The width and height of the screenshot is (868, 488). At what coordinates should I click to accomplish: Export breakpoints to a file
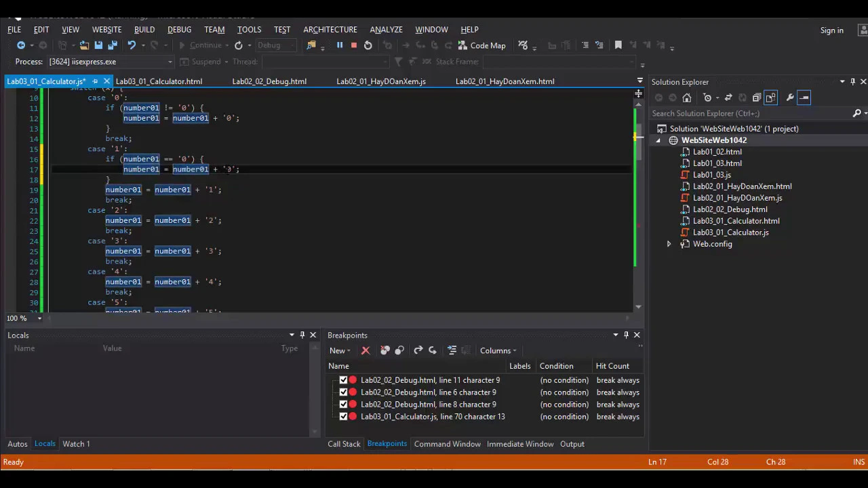pyautogui.click(x=418, y=350)
